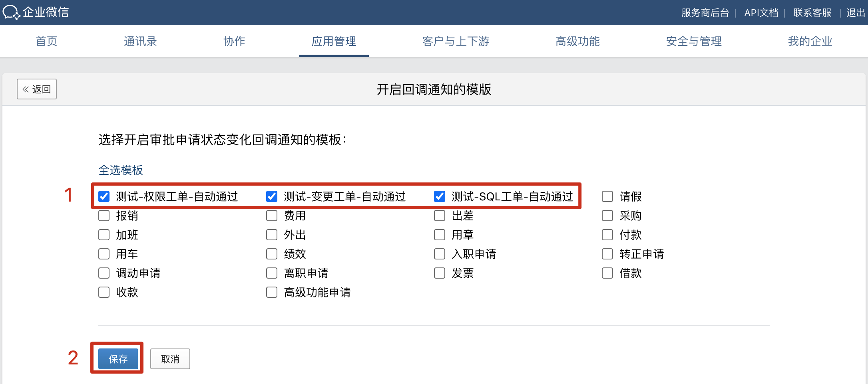
Task: Check the 报销 template checkbox
Action: pos(104,216)
